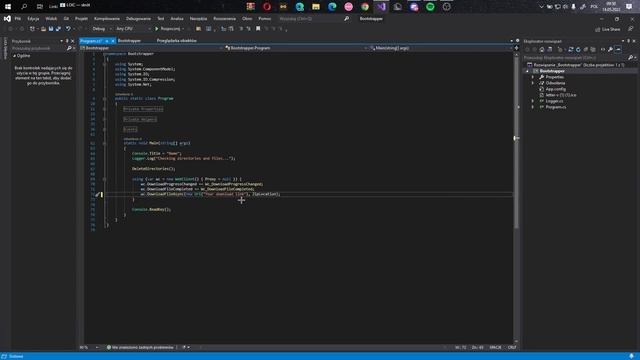Click Solution Explorer view code icon
640x360 pixels.
[x=603, y=49]
